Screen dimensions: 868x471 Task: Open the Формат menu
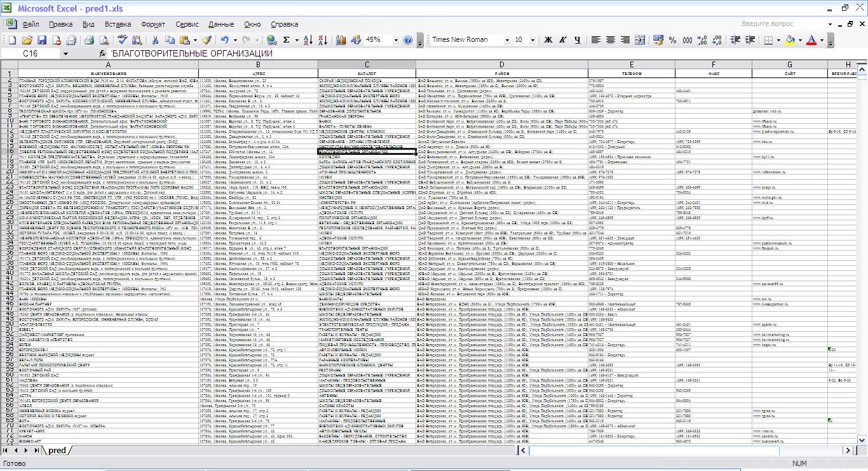pyautogui.click(x=153, y=24)
